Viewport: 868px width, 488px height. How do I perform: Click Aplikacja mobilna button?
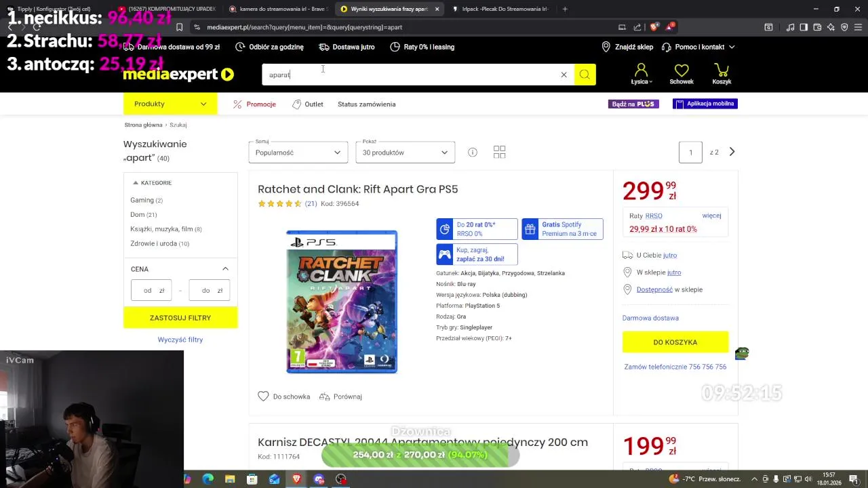coord(705,104)
